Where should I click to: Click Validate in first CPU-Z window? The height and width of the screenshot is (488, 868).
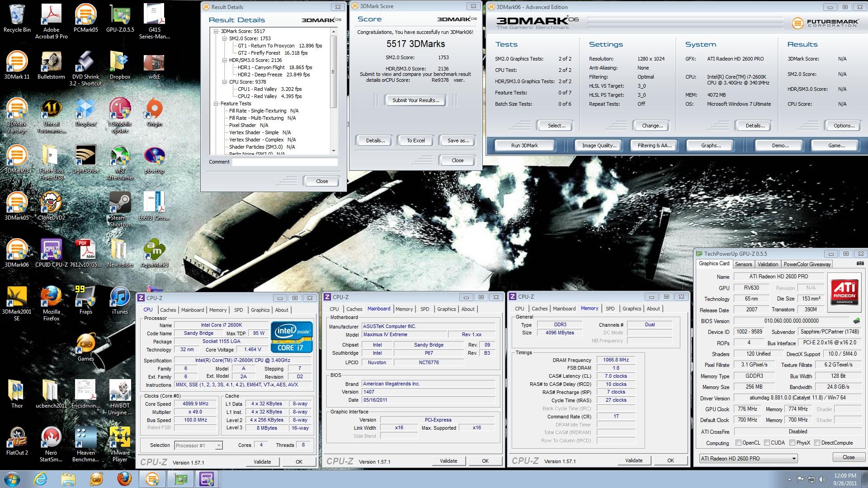coord(262,462)
